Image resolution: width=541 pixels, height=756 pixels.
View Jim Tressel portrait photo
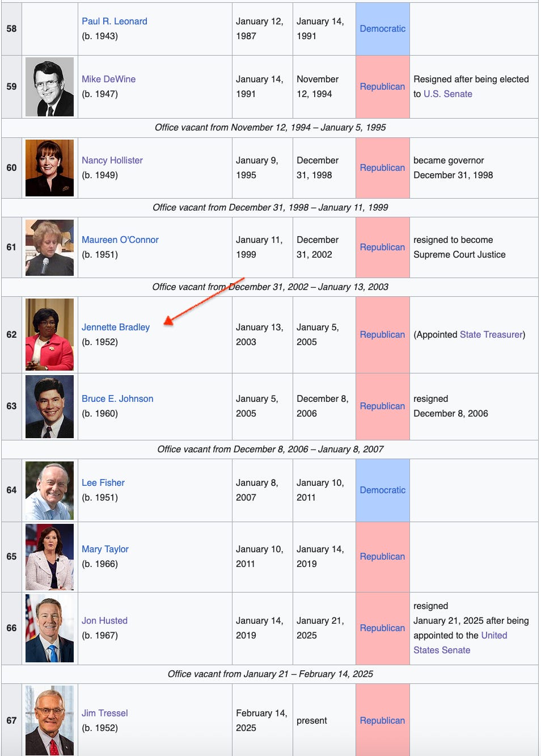[x=49, y=721]
